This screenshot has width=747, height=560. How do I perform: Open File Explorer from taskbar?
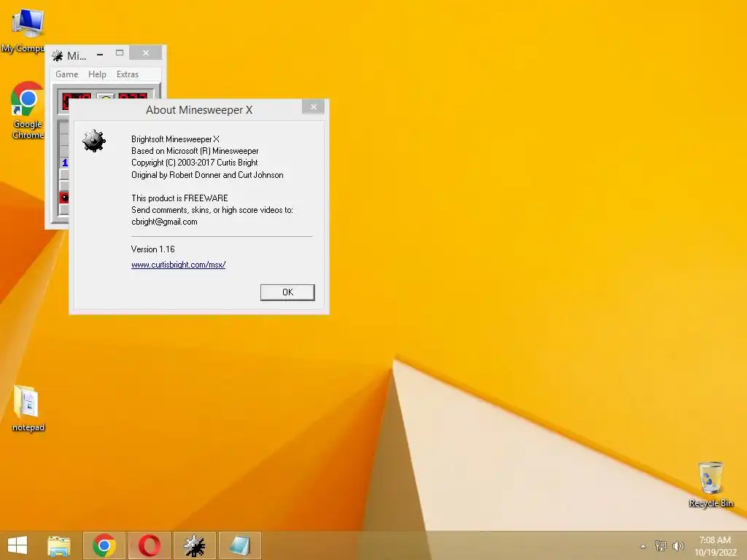[x=58, y=545]
